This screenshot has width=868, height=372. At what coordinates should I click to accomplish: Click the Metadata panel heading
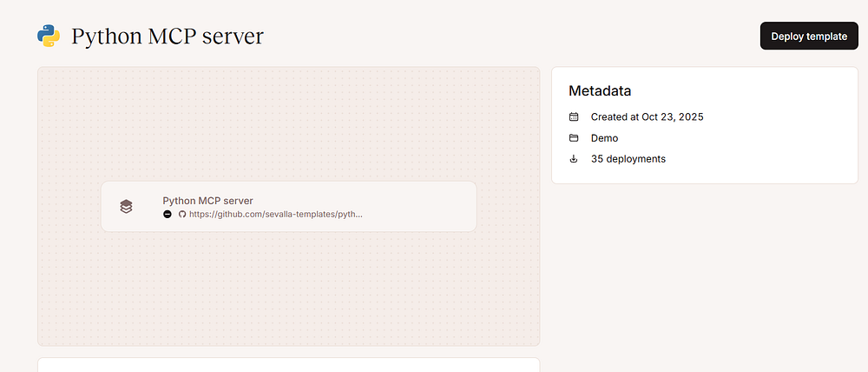tap(600, 90)
